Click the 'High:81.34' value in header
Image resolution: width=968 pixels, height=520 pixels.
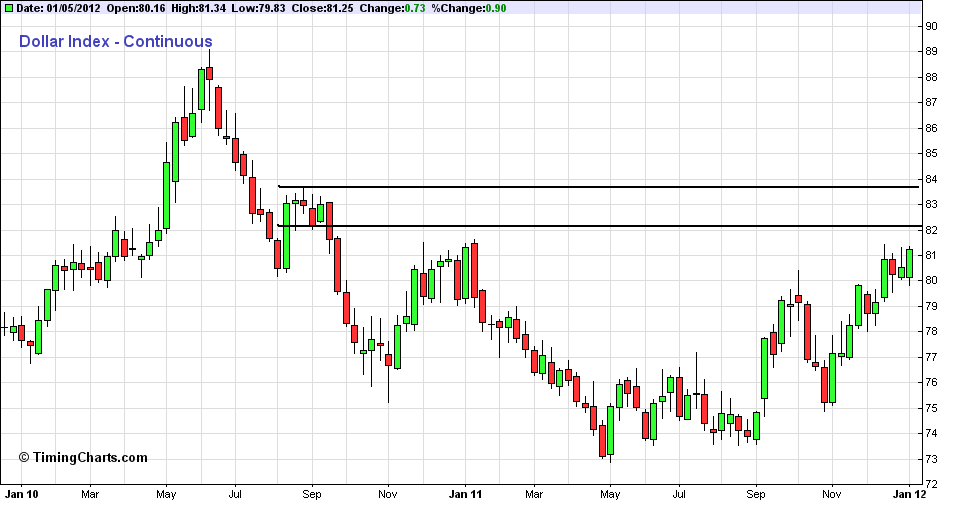tap(199, 8)
